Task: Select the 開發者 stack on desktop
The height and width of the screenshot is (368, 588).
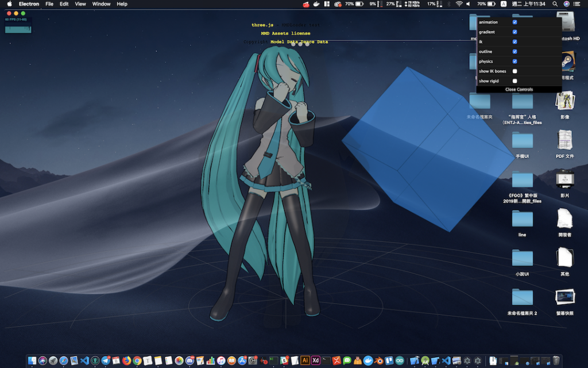Action: pyautogui.click(x=565, y=223)
